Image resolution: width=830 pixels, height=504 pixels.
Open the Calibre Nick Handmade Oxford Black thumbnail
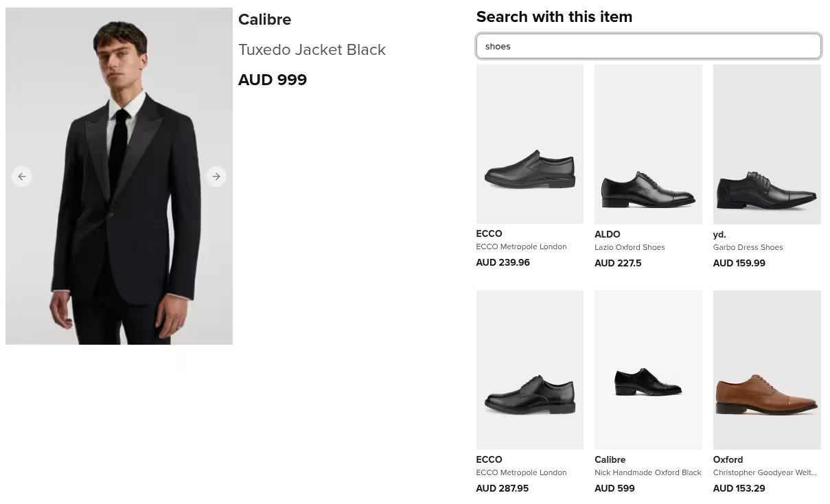(x=648, y=369)
